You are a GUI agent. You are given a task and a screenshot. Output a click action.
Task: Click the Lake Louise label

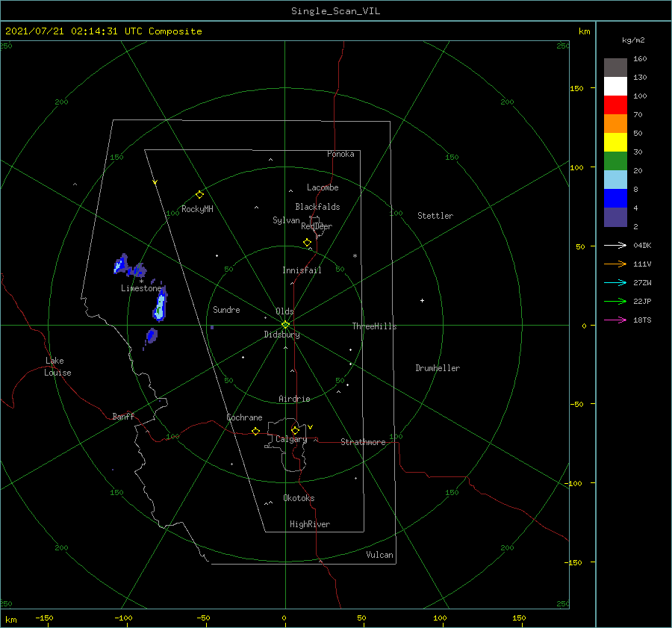click(57, 367)
